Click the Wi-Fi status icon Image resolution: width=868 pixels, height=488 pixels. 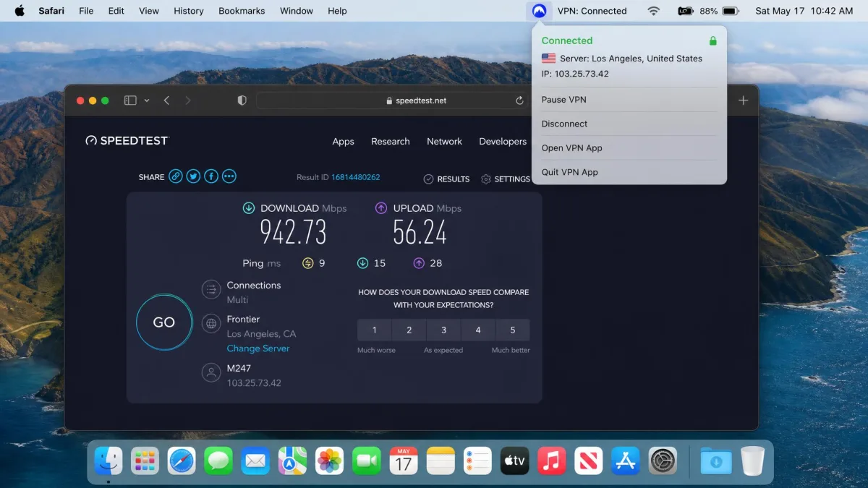[654, 11]
